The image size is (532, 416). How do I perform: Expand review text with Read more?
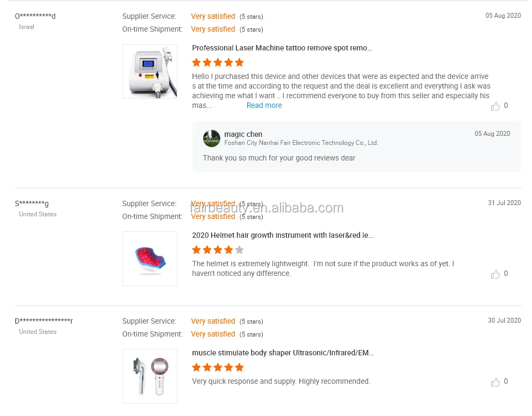[264, 105]
